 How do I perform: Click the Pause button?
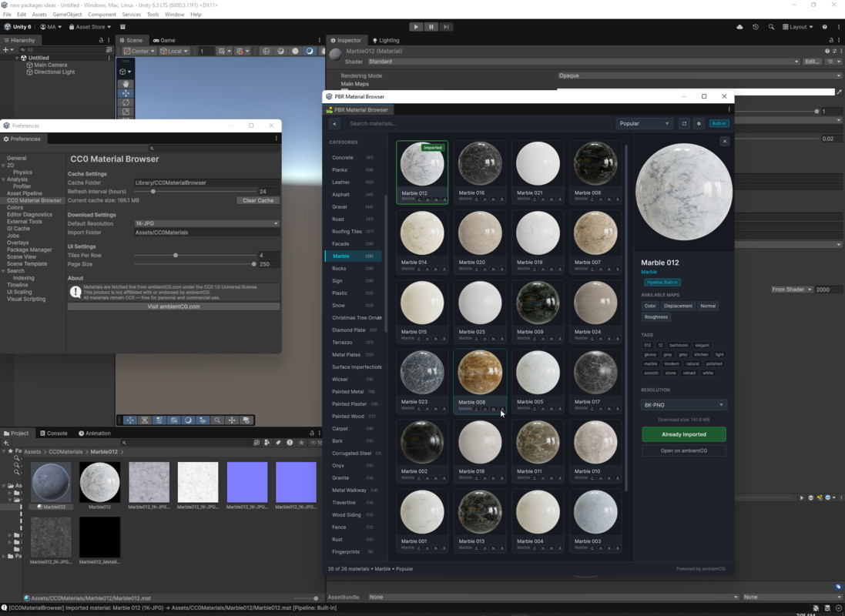point(431,26)
